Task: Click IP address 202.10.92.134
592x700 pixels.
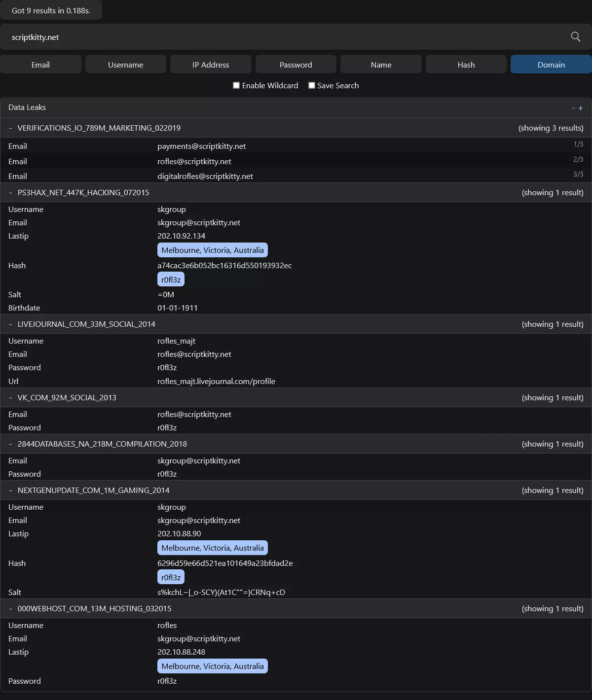Action: tap(181, 236)
